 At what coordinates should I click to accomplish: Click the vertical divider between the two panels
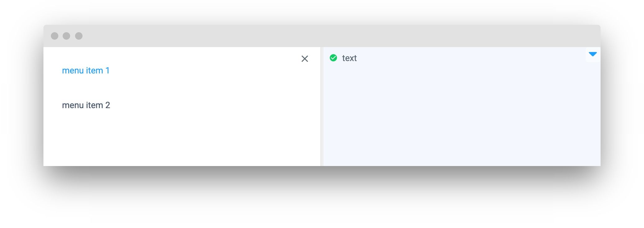point(322,107)
